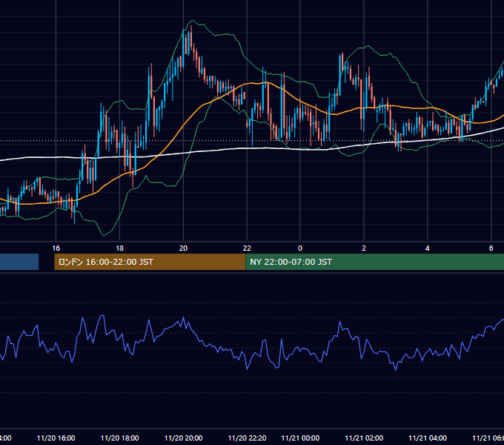Click the '11/20 18:00' date label

(119, 438)
